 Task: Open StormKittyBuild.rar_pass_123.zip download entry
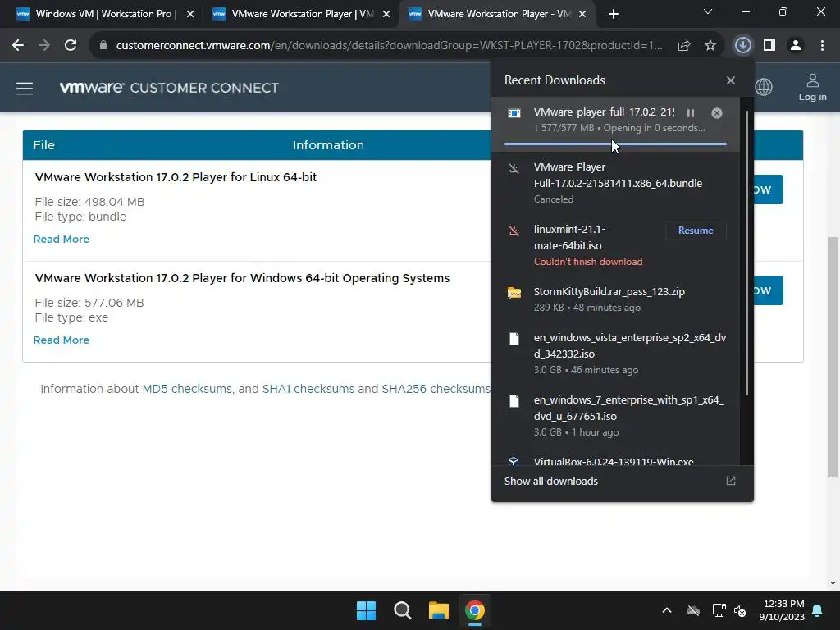pyautogui.click(x=615, y=299)
